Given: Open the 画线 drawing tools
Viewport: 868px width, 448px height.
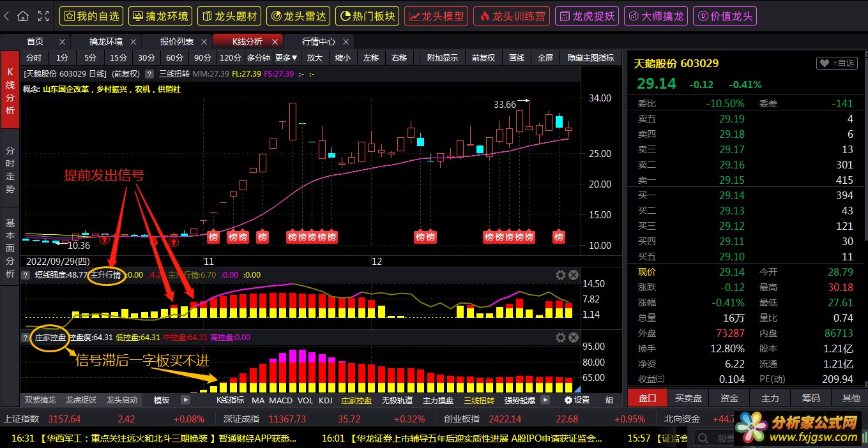Looking at the screenshot, I should pyautogui.click(x=517, y=57).
